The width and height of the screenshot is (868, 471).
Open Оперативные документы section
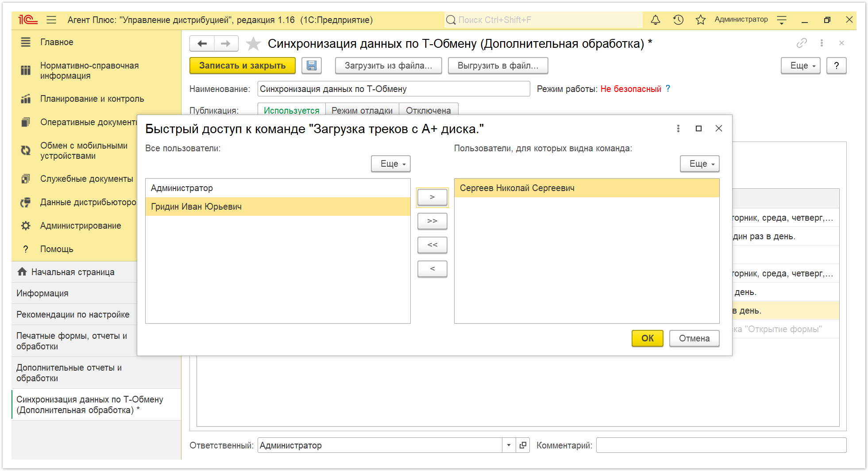[88, 122]
